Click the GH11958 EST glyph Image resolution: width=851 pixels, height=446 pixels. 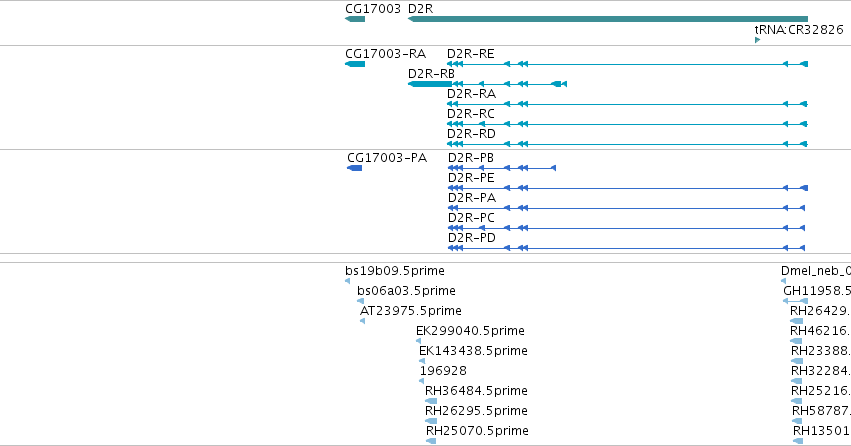pos(796,301)
